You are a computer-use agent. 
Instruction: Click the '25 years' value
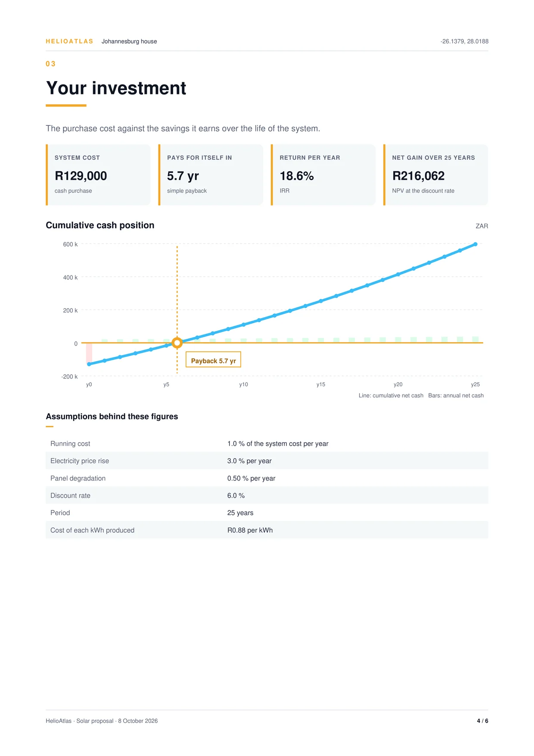(240, 513)
